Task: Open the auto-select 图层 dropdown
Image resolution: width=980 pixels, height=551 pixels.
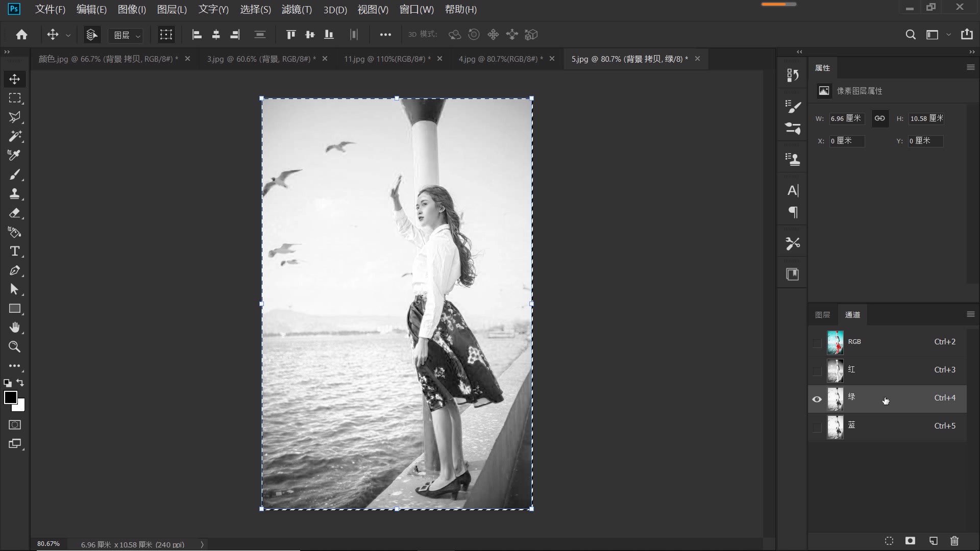Action: [x=127, y=35]
